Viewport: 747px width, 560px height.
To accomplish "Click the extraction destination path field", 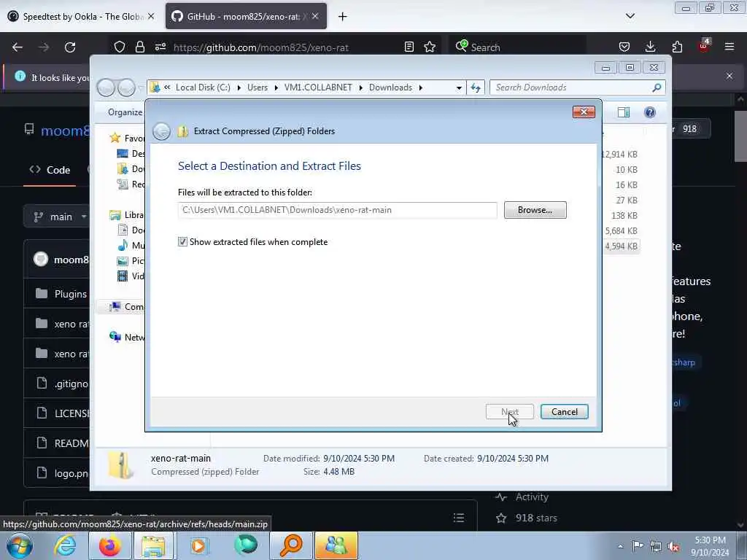I will pos(337,210).
